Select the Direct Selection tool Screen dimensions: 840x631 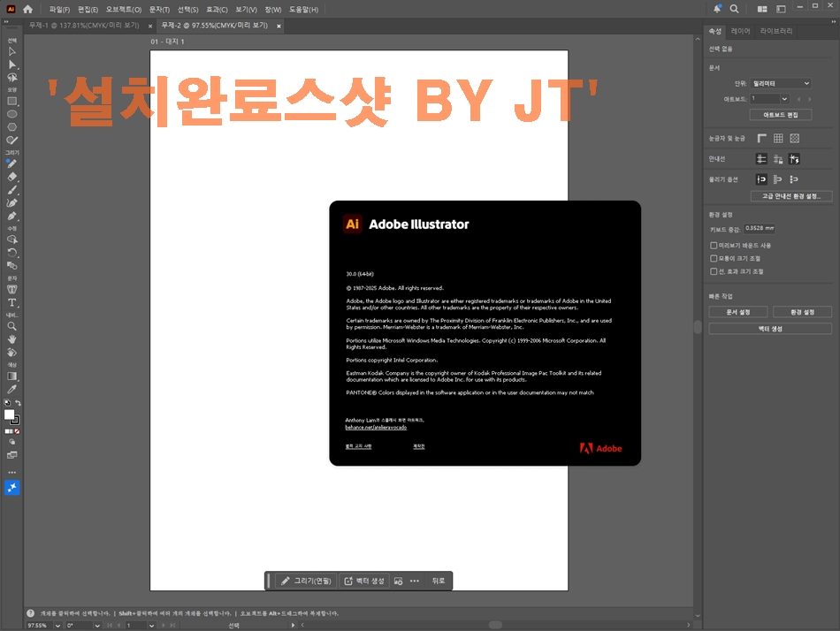pos(12,65)
